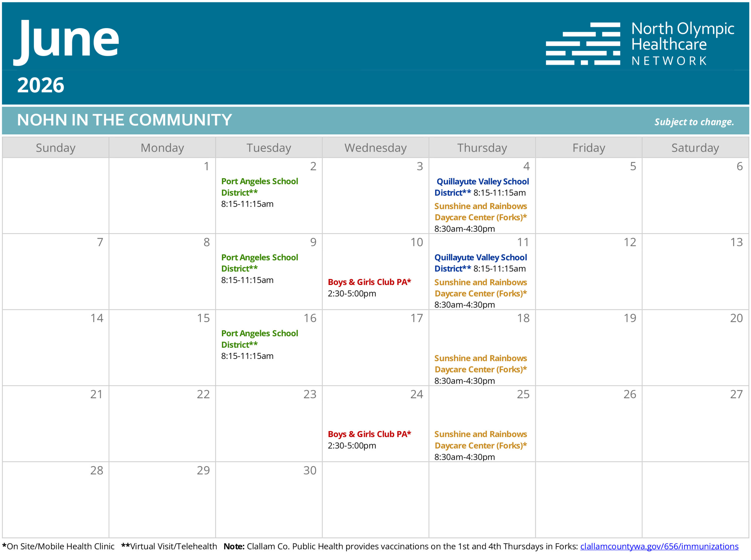Click date number 5
751x560 pixels.
point(633,166)
